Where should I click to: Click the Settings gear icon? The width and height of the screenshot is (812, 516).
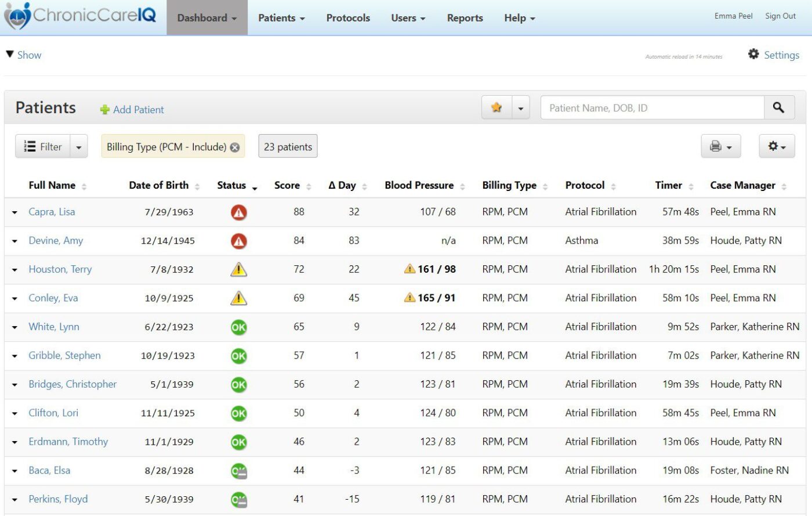[x=753, y=54]
